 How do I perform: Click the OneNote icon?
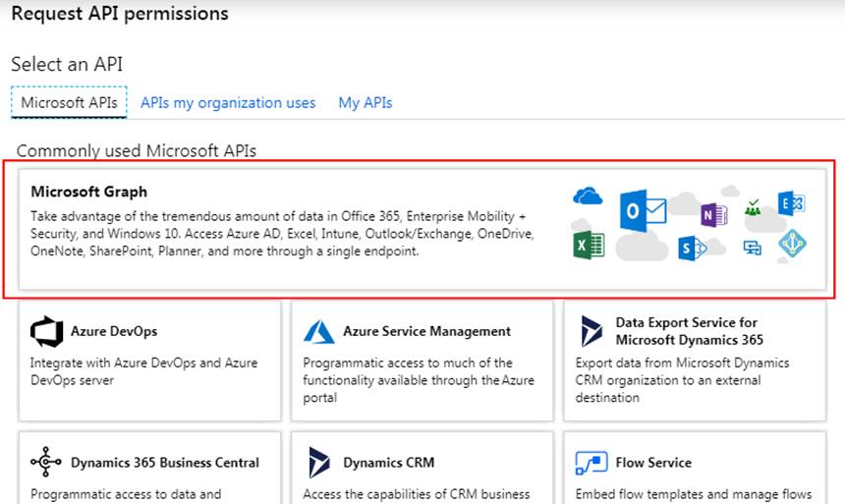(714, 215)
